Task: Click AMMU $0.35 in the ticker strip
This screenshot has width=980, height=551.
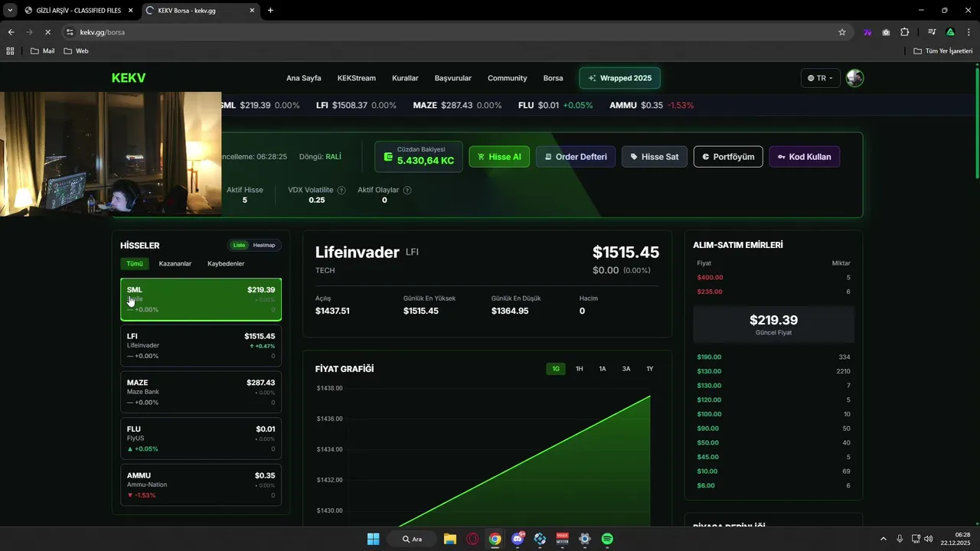Action: tap(652, 105)
